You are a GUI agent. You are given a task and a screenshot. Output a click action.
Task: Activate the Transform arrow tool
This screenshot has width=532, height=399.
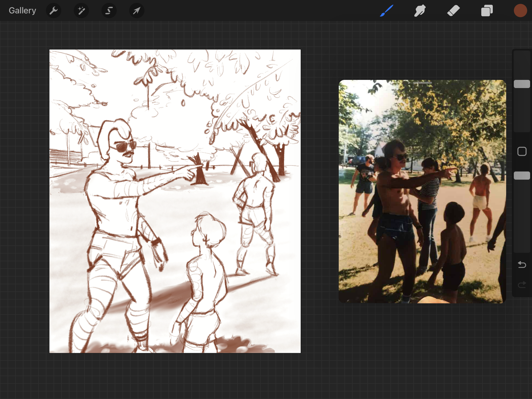click(x=137, y=11)
